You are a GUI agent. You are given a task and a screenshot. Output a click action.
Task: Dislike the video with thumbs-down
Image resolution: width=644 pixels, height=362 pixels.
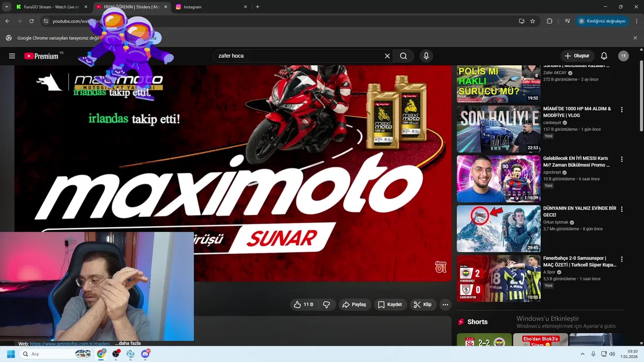click(327, 304)
